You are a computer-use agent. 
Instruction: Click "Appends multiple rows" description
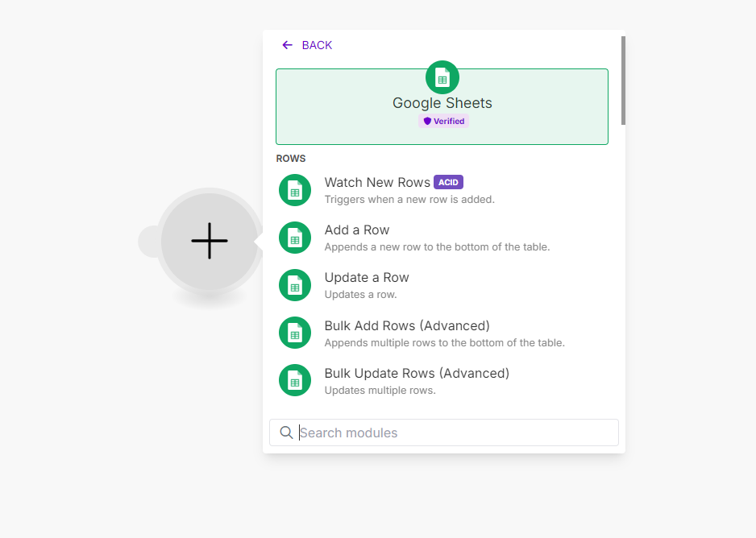(x=445, y=343)
